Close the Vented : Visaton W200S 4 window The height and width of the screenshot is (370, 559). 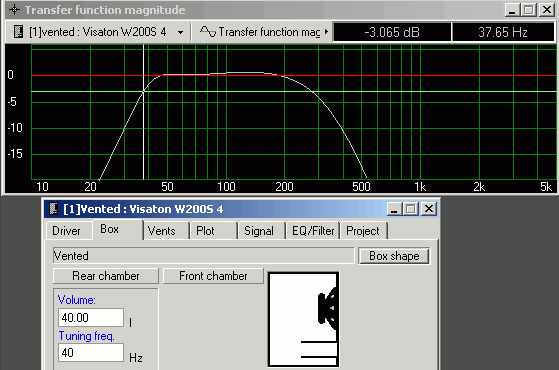point(429,209)
